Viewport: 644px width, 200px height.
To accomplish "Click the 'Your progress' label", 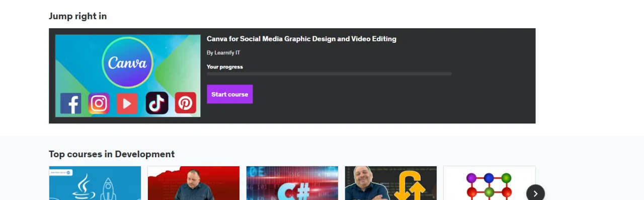I will (225, 66).
